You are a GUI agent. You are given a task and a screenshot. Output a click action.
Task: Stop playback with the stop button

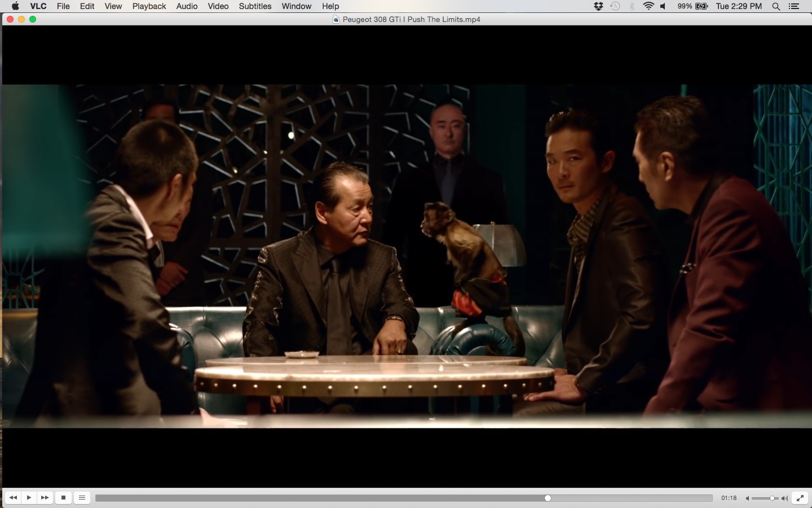(x=63, y=498)
